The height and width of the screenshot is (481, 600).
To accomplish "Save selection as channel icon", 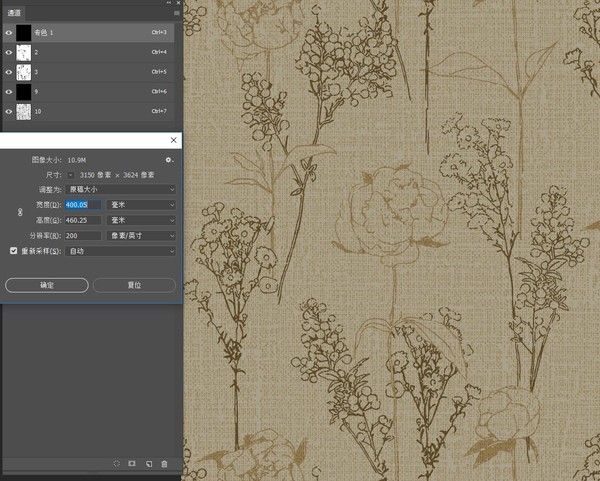I will pyautogui.click(x=132, y=463).
